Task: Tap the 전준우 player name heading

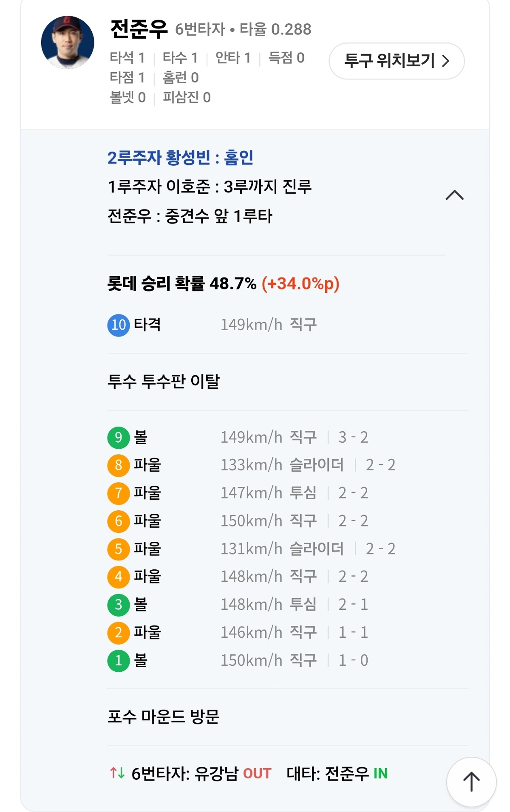Action: 139,29
